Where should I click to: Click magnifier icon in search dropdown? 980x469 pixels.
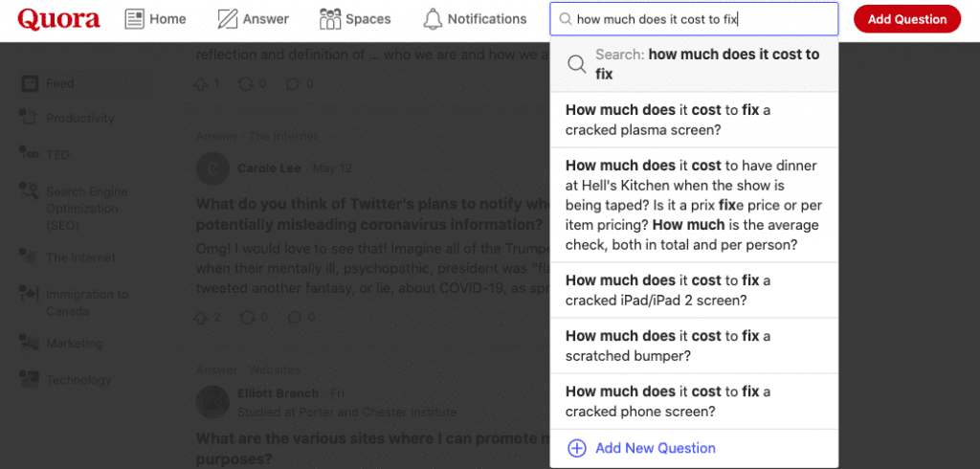[x=576, y=64]
